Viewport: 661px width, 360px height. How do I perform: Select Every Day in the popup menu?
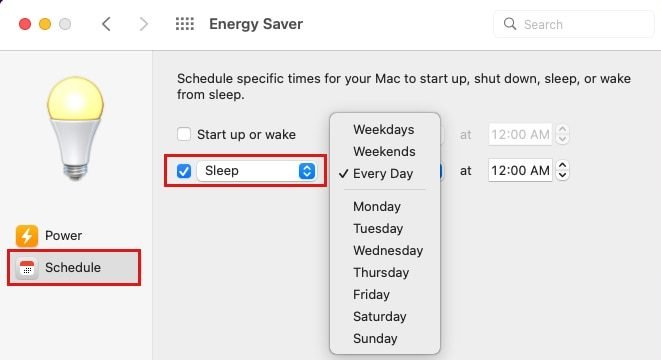click(x=383, y=174)
